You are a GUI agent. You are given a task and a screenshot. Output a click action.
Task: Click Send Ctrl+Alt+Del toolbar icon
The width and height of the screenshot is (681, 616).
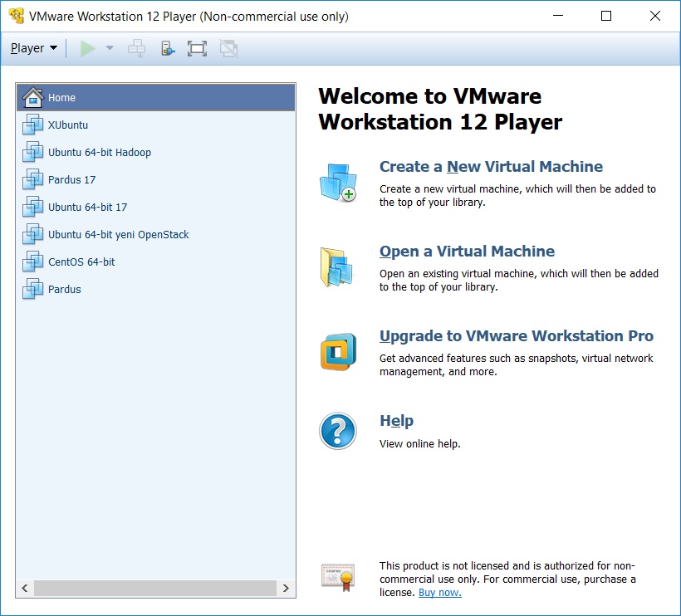coord(136,48)
